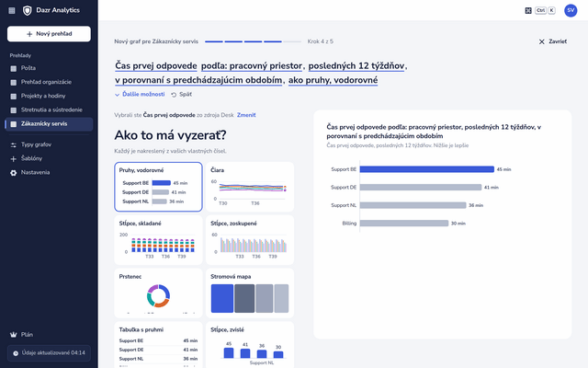The height and width of the screenshot is (368, 588).
Task: Change v porovnaní s predchádzajúcim obdobím
Action: [198, 80]
